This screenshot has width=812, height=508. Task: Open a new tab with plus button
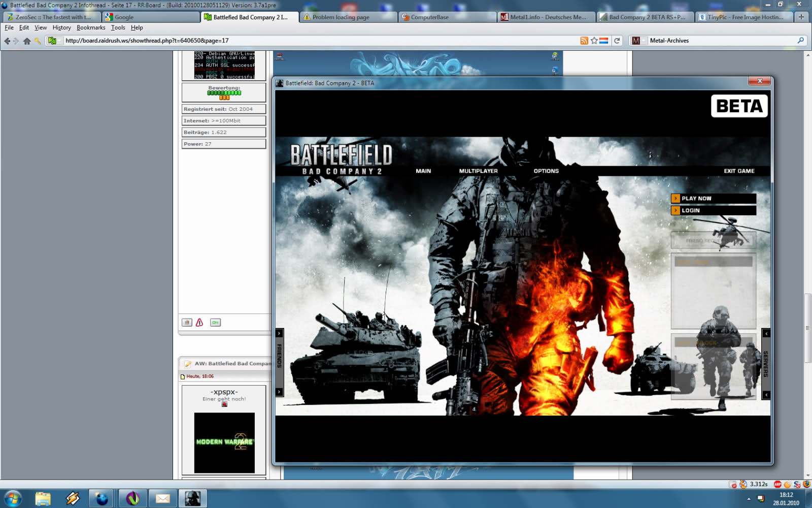pos(801,17)
